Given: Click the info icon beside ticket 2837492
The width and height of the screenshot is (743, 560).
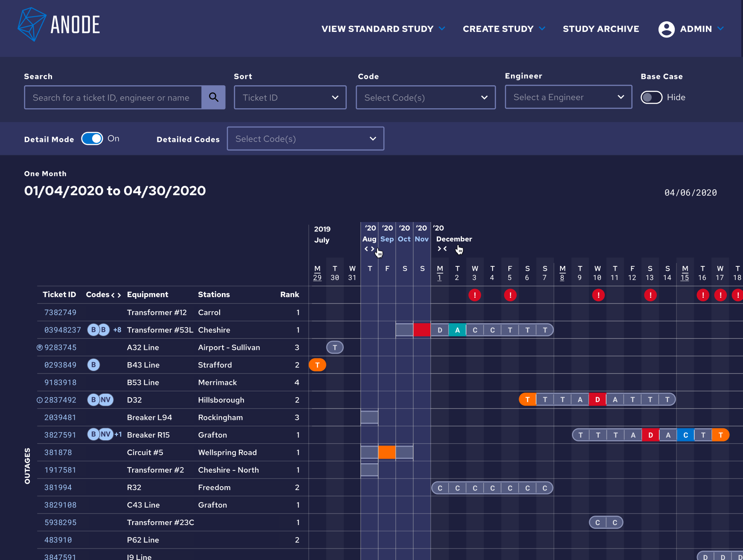Looking at the screenshot, I should tap(40, 400).
